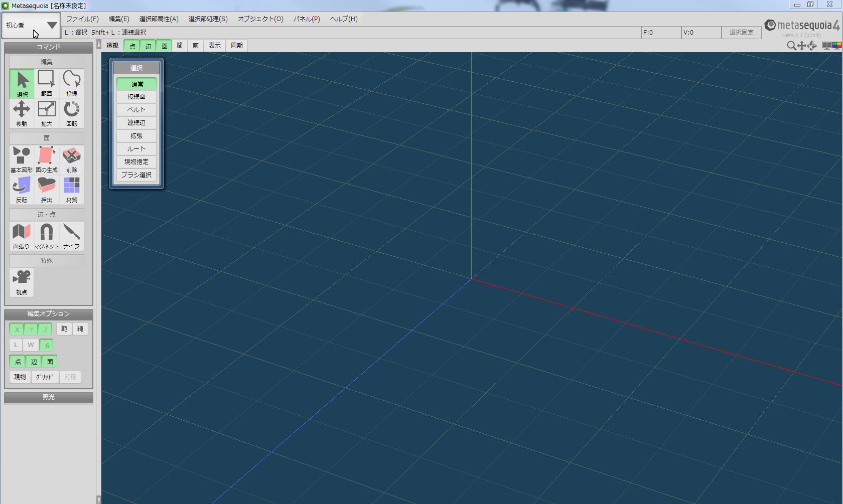The image size is (843, 504).
Task: Click the 透視 perspective view label
Action: [x=112, y=46]
